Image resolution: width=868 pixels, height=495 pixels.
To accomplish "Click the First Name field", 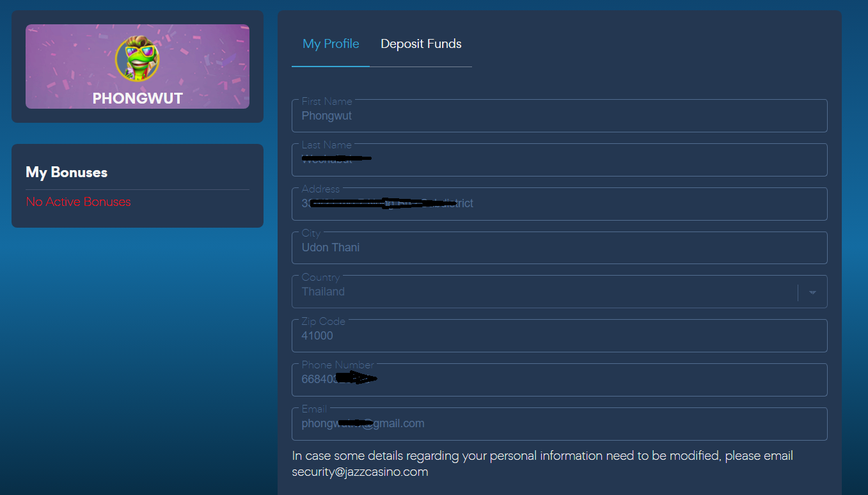I will point(560,116).
